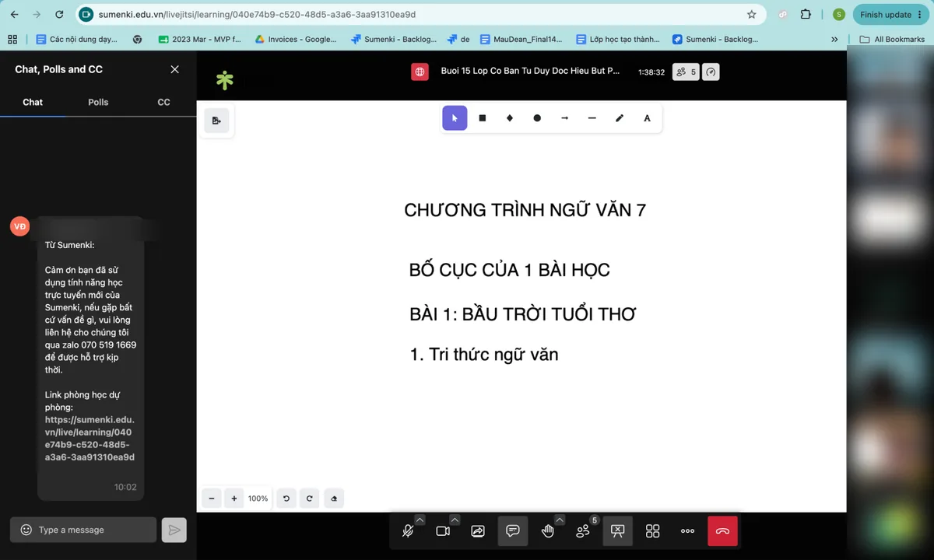Viewport: 934px width, 560px height.
Task: Select the ellipse shape tool
Action: (537, 118)
